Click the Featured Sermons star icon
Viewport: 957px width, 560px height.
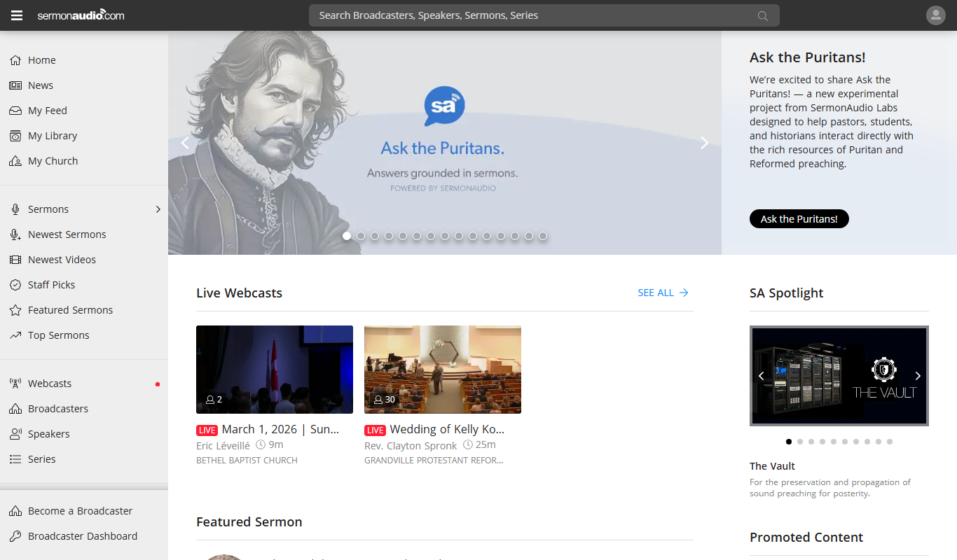point(15,310)
